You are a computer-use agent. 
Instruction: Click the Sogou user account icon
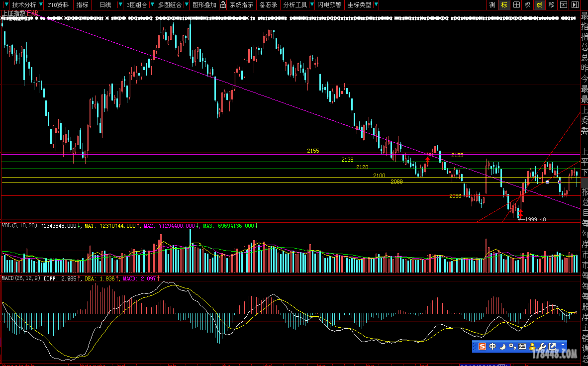532,346
